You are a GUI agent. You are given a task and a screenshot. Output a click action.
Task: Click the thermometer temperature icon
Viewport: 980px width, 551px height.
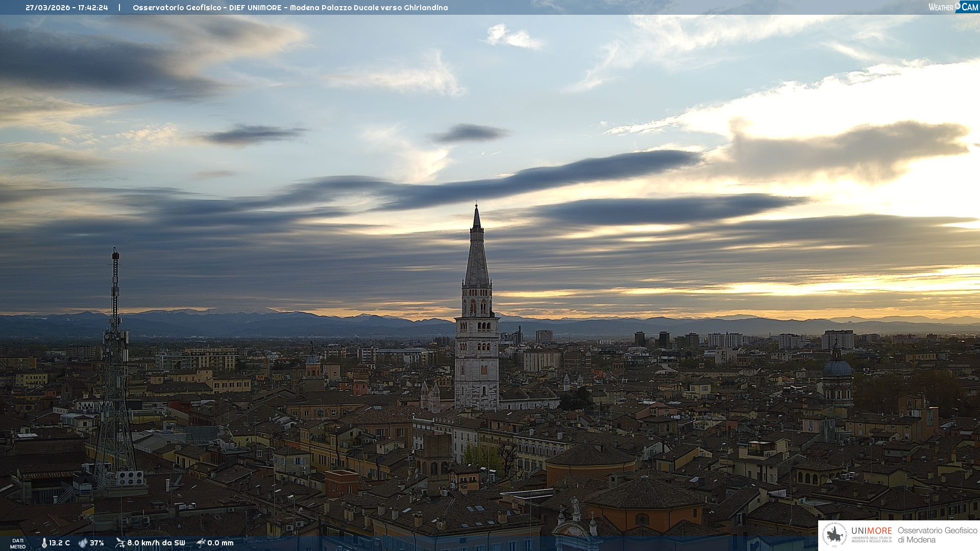(x=44, y=543)
